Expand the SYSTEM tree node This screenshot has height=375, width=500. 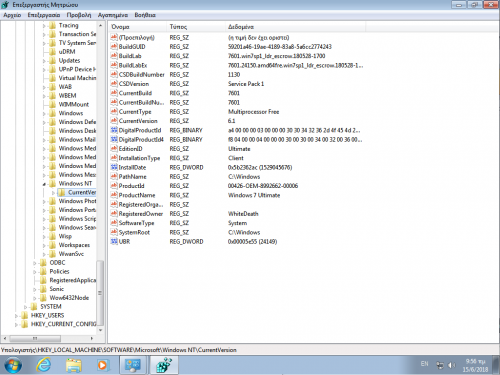click(25, 307)
